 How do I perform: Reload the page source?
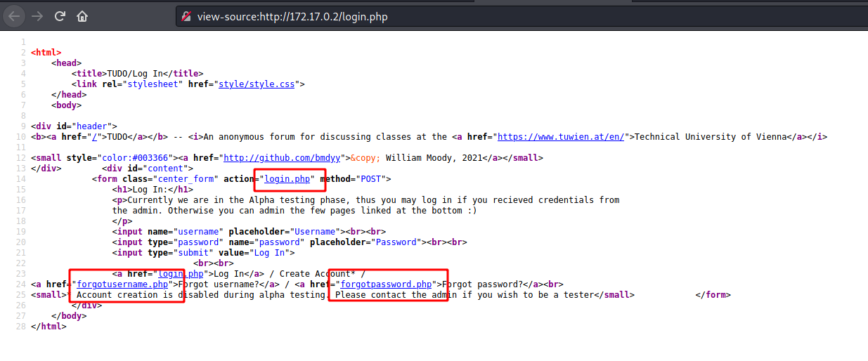pyautogui.click(x=60, y=16)
